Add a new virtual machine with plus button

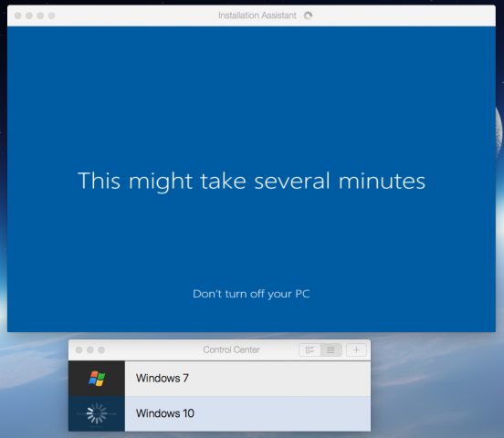(356, 350)
